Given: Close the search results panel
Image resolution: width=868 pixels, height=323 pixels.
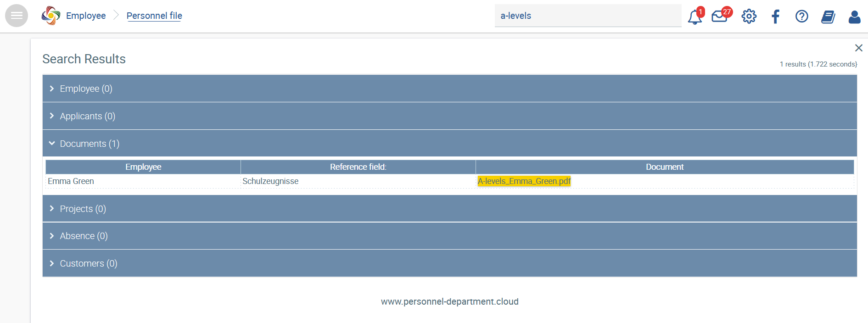Looking at the screenshot, I should tap(858, 48).
